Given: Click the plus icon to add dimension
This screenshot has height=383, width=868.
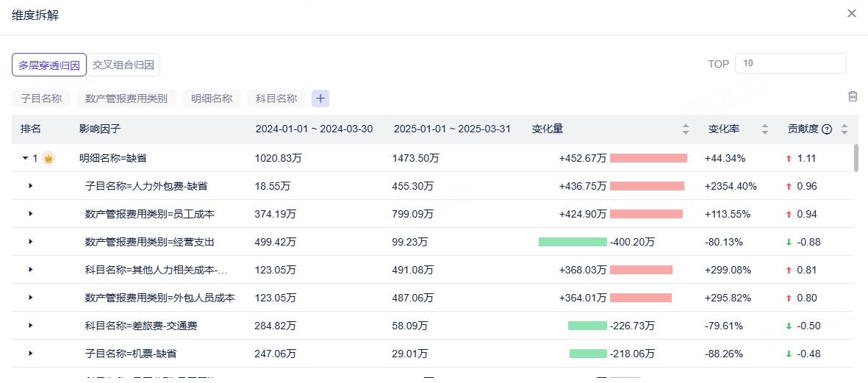Looking at the screenshot, I should tap(320, 99).
